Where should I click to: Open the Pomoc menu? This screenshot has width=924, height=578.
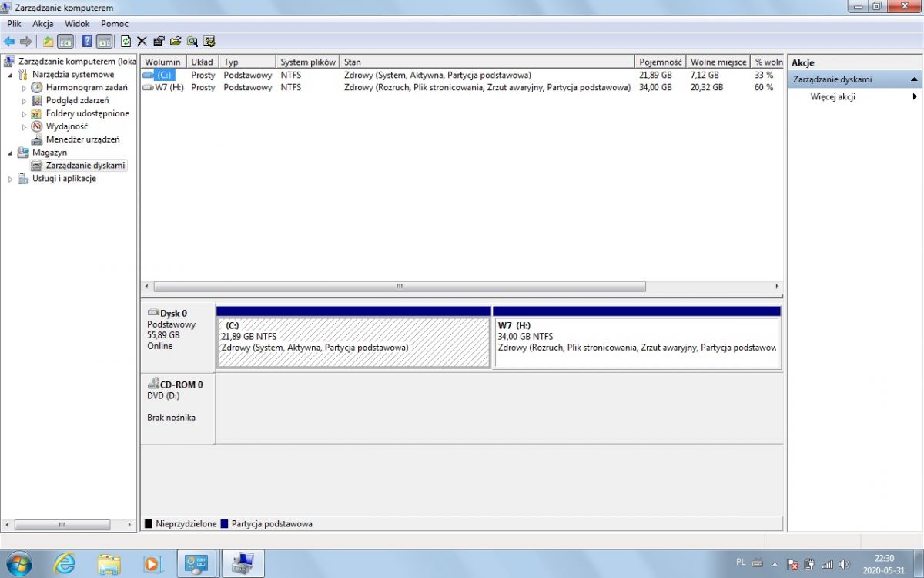(x=114, y=24)
